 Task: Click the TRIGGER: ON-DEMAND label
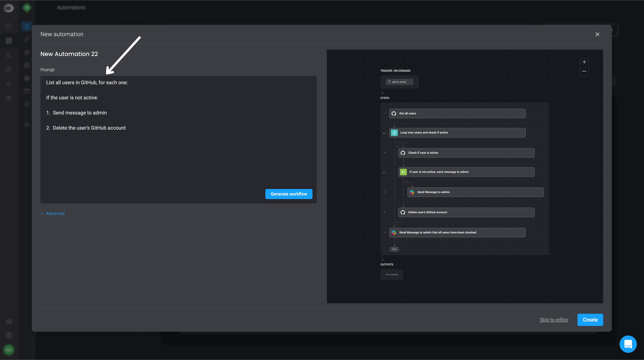click(x=395, y=71)
